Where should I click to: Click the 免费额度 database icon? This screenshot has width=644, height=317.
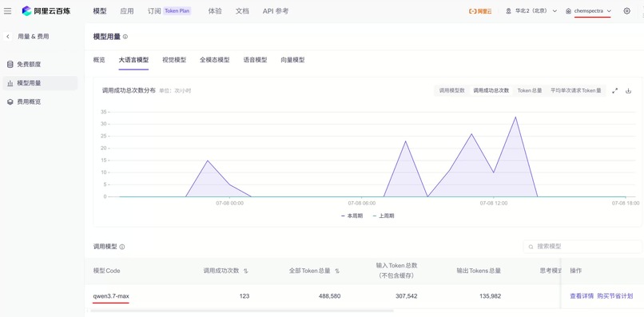click(x=10, y=65)
